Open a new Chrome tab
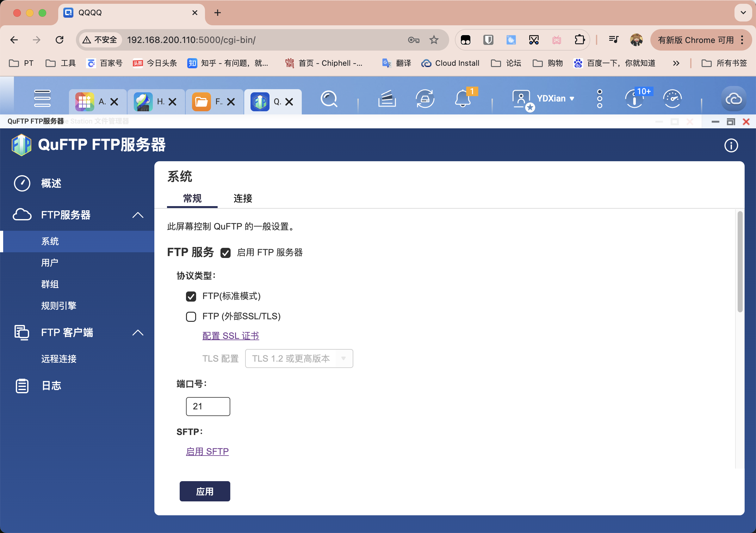Viewport: 756px width, 533px height. point(218,13)
